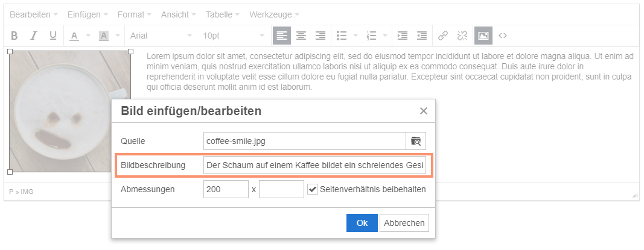Click the IMG element in status path
The image size is (644, 250).
(x=27, y=192)
